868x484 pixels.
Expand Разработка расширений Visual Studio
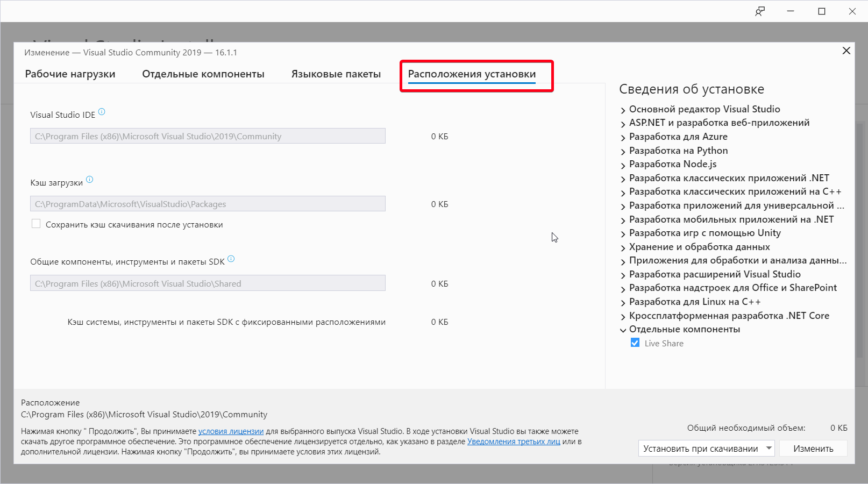[x=623, y=275]
